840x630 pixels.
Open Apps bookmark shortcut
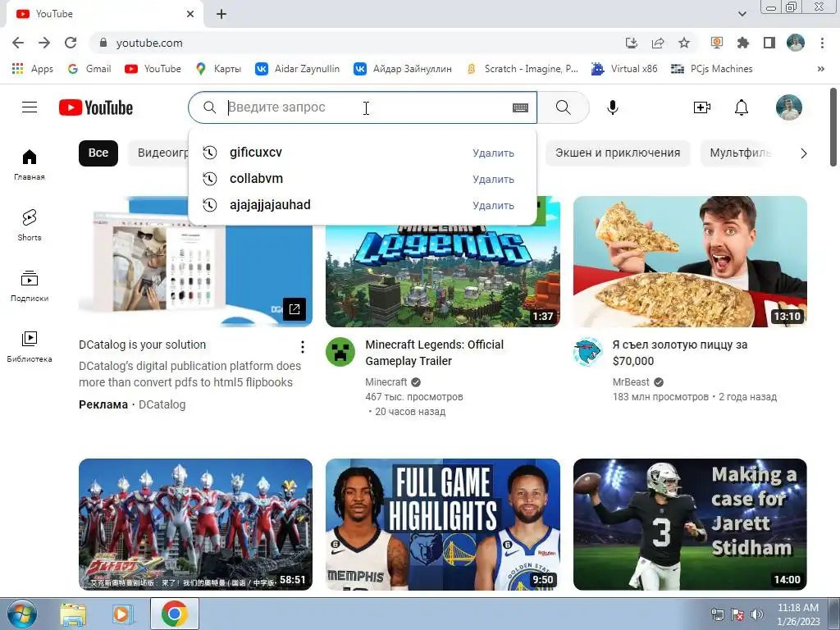pyautogui.click(x=33, y=69)
